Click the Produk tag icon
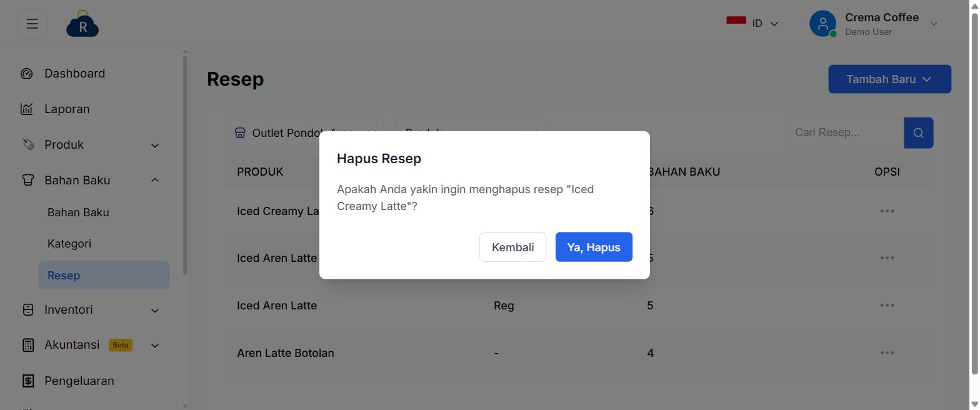This screenshot has height=410, width=980. coord(27,144)
